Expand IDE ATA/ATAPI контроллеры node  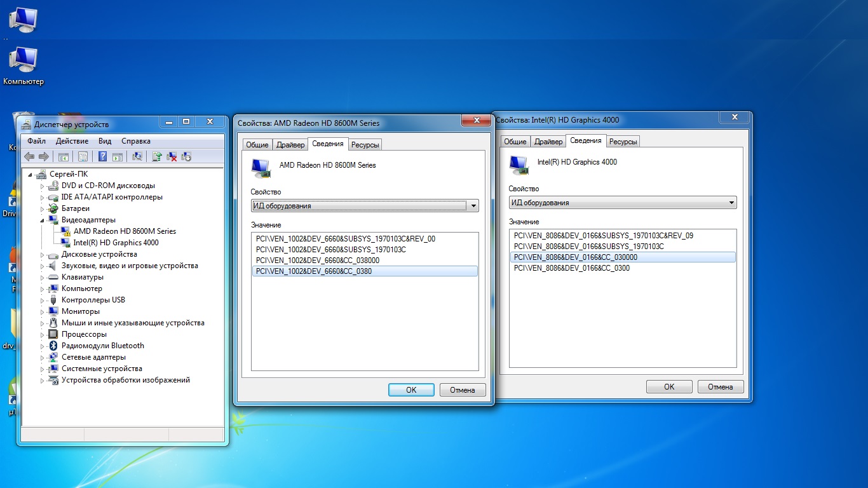pyautogui.click(x=43, y=198)
